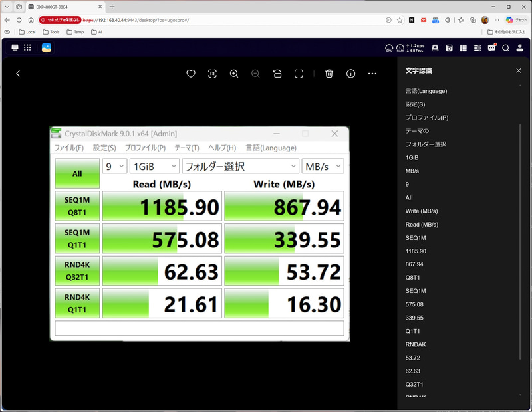Open a new browser tab
Screen dimensions: 532x412
pyautogui.click(x=112, y=7)
